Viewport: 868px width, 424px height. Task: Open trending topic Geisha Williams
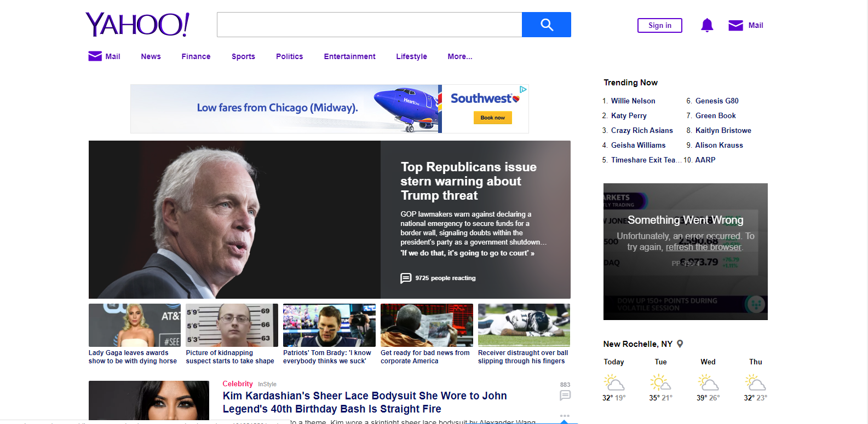[638, 145]
